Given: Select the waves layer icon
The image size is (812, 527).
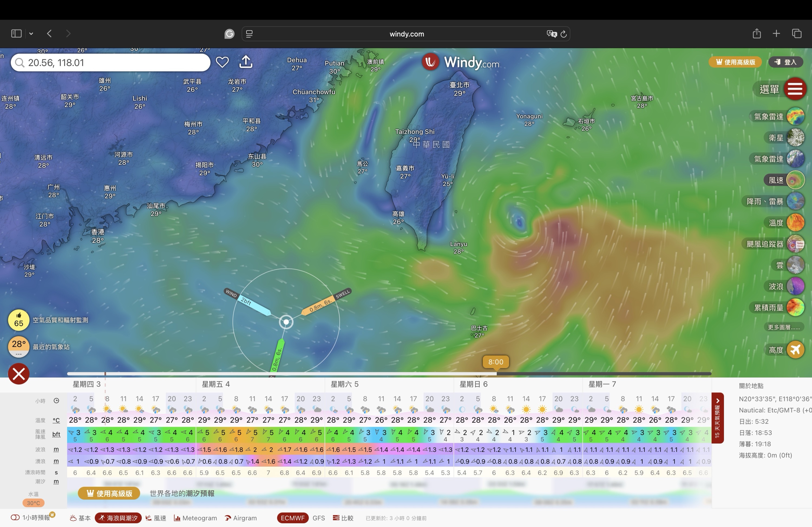Looking at the screenshot, I should (795, 286).
